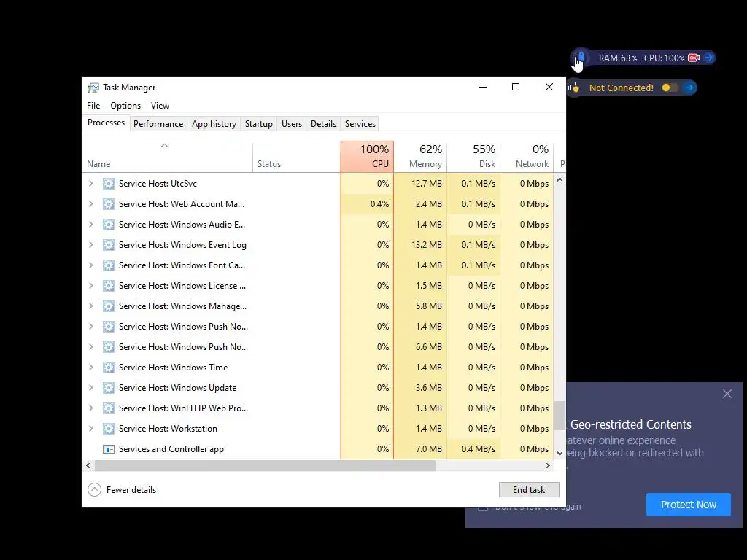Switch to the Details tab
The width and height of the screenshot is (747, 560).
pyautogui.click(x=323, y=124)
